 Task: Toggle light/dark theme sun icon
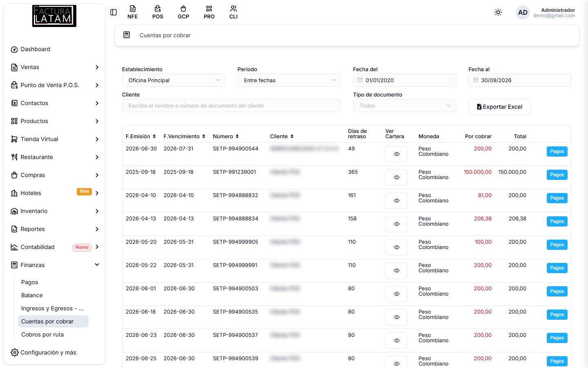tap(498, 12)
